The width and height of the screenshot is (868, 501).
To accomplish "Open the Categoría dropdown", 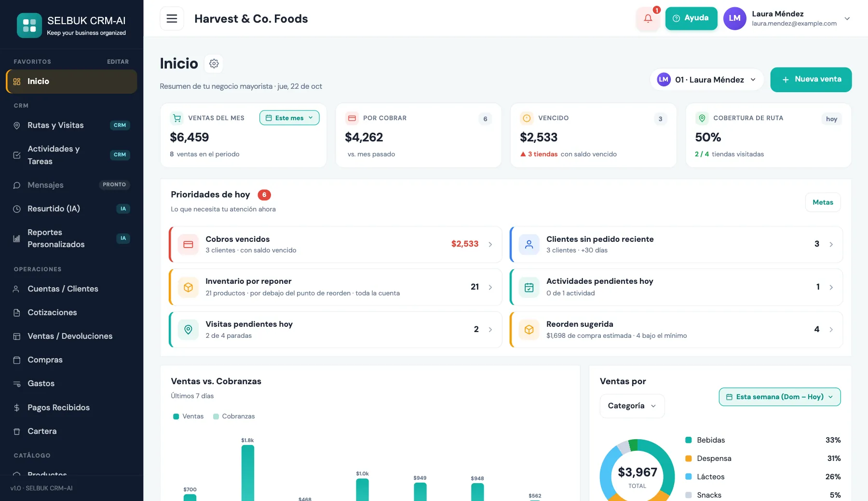I will 632,406.
